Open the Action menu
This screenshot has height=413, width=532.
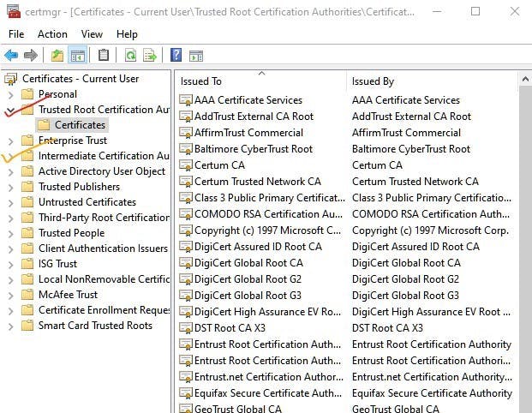pos(52,34)
